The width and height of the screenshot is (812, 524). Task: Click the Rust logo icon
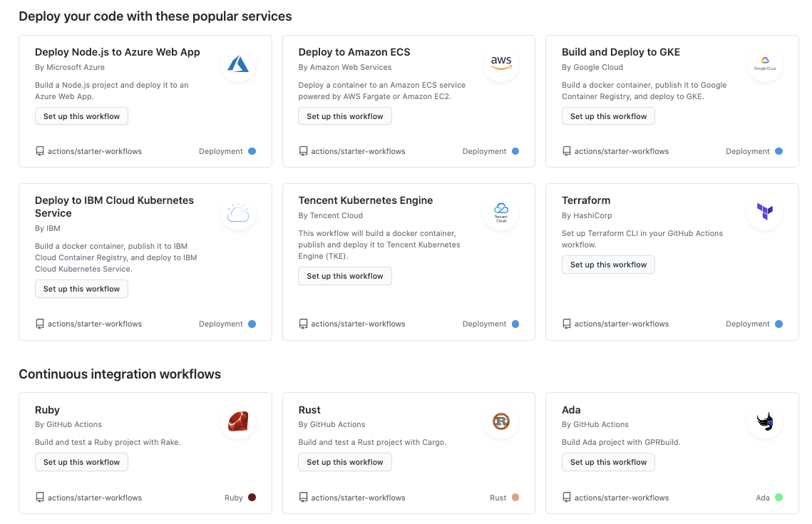[501, 421]
